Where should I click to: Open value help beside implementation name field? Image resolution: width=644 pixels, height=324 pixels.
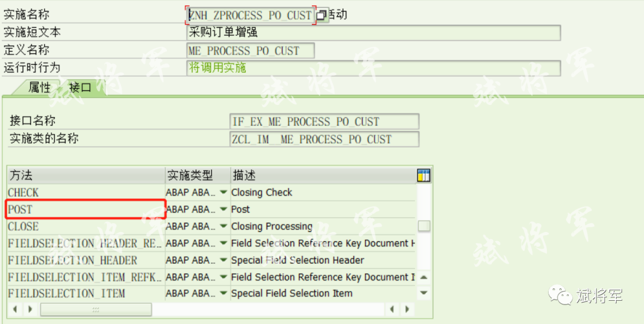point(321,15)
